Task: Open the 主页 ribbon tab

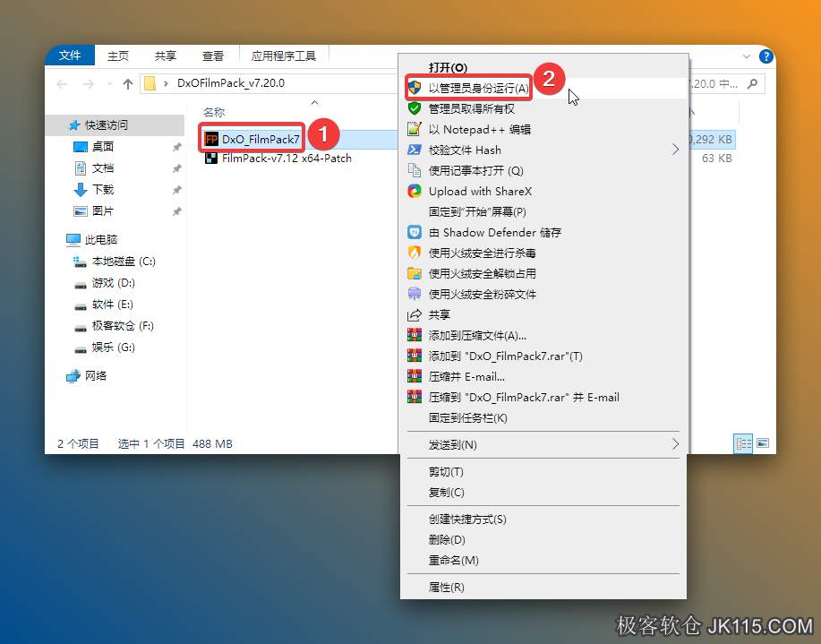Action: point(118,56)
